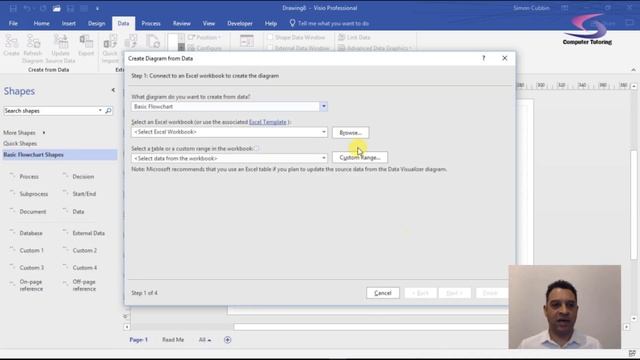
Task: Open the View ribbon tab
Action: coord(209,23)
